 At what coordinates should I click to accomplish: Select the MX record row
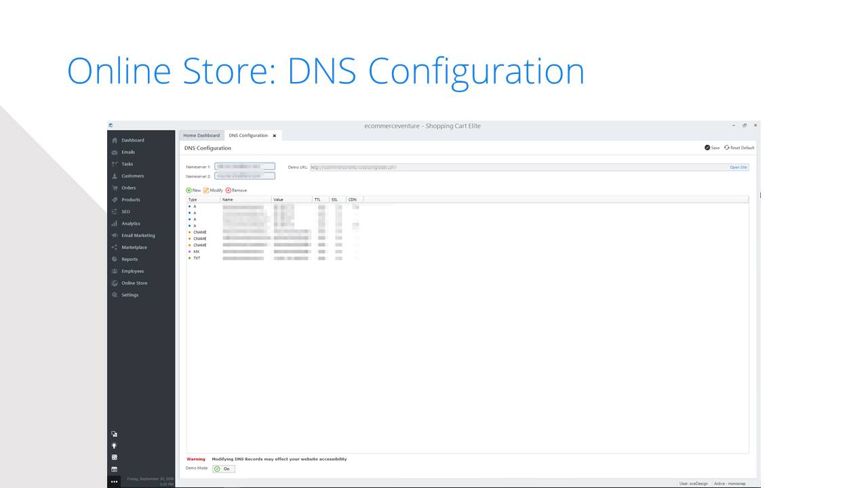[x=468, y=251]
